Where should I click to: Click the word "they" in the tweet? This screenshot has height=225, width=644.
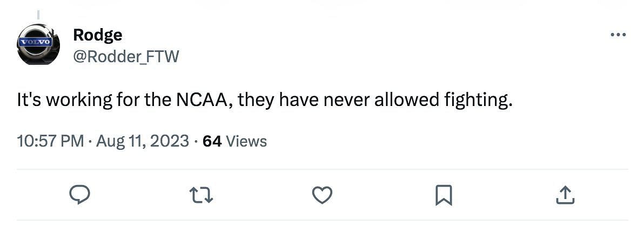[258, 101]
